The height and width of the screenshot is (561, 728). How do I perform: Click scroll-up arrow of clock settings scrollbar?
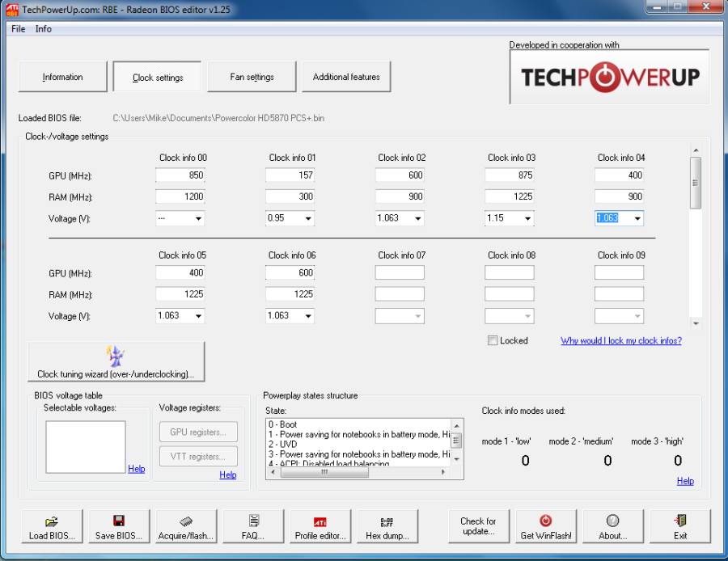[695, 150]
